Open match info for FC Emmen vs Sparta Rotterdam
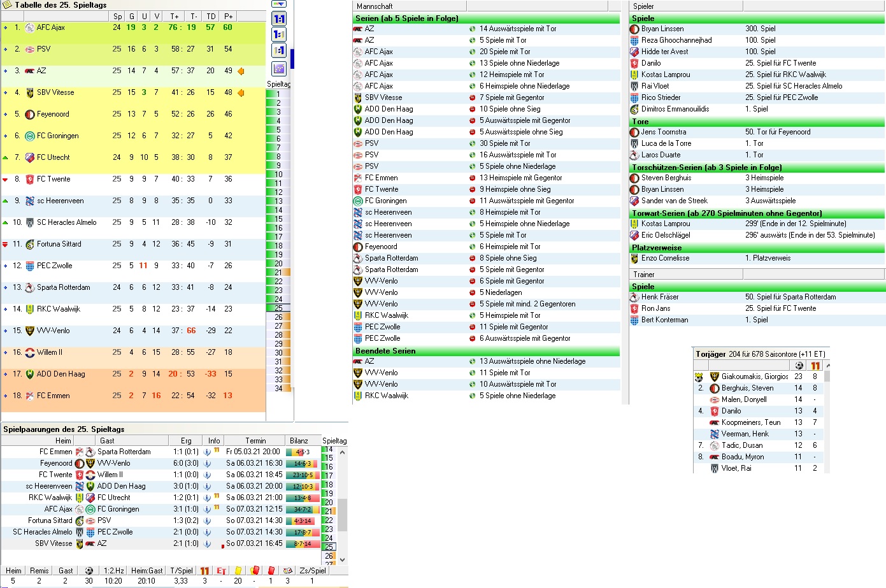The image size is (886, 588). [x=207, y=452]
